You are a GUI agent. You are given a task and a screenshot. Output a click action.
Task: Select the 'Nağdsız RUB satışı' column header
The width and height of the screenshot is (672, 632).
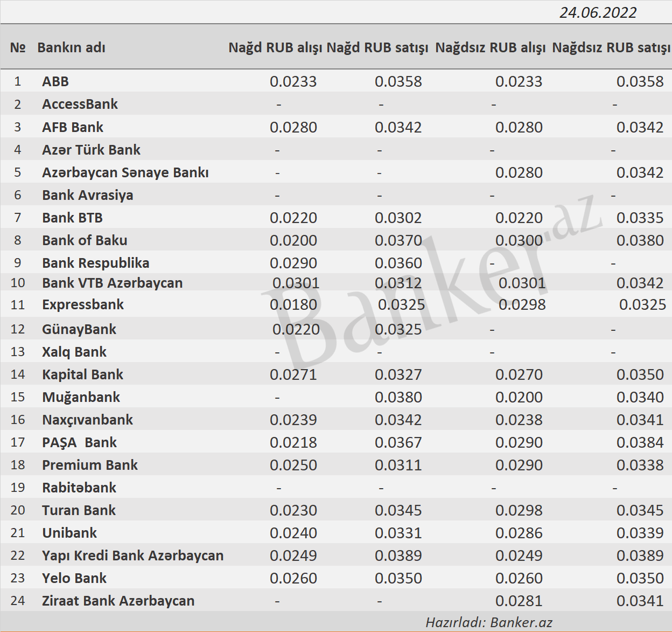coord(611,47)
